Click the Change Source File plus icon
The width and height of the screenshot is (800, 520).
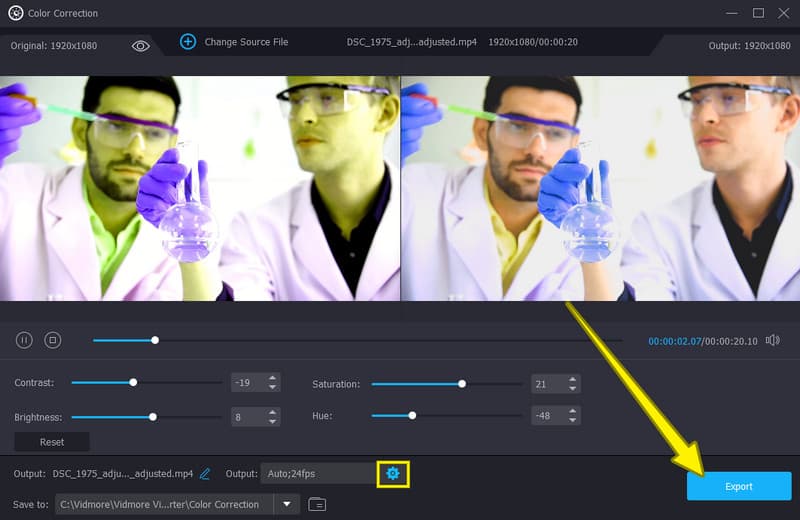pyautogui.click(x=188, y=42)
